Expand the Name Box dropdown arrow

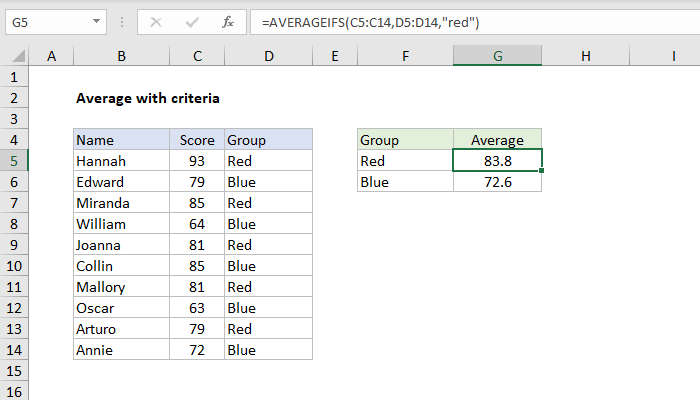95,22
